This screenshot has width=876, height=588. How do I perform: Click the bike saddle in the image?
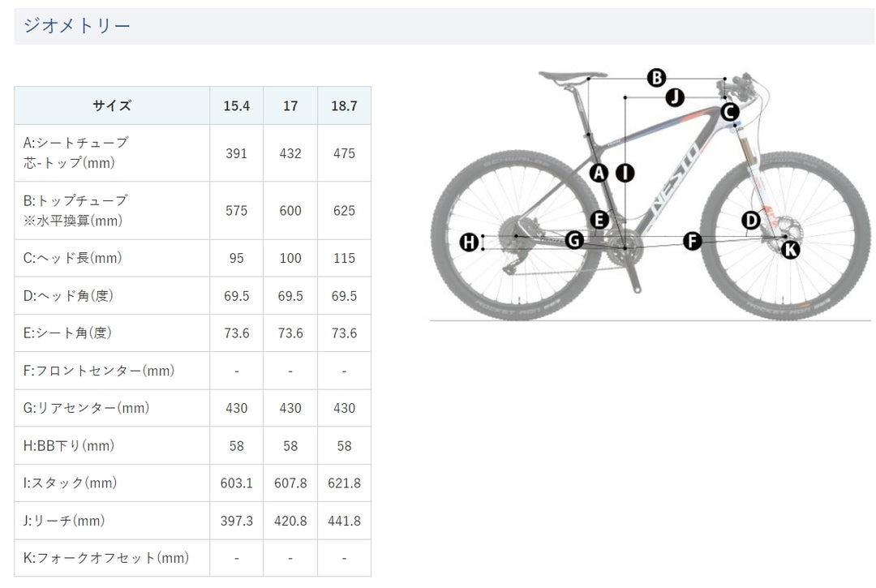pos(572,75)
